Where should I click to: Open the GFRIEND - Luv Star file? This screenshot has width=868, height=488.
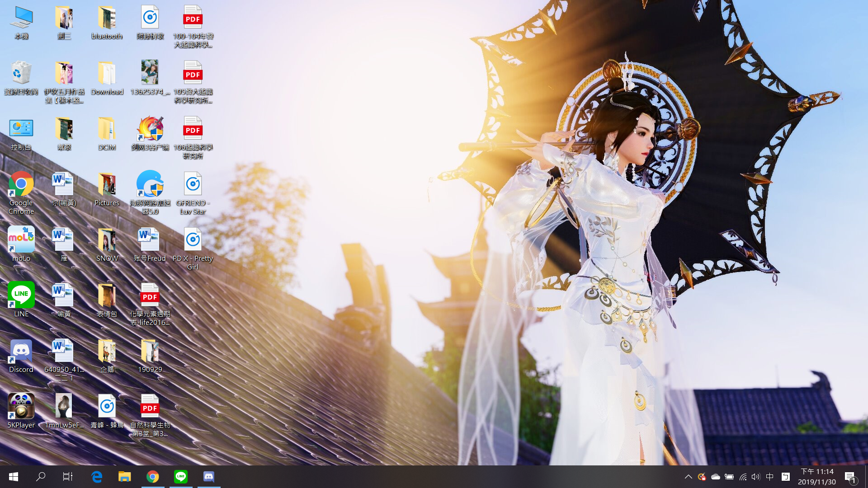pyautogui.click(x=193, y=193)
